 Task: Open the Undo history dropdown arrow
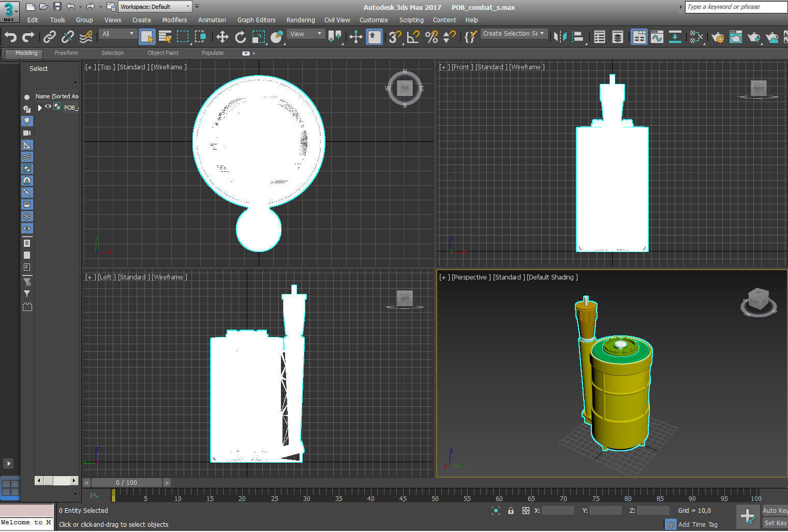point(81,7)
